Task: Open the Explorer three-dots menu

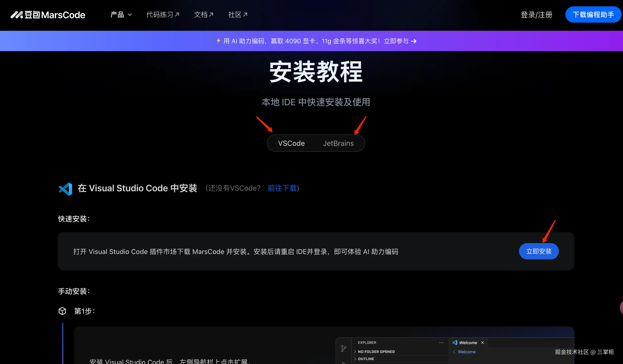Action: point(441,342)
